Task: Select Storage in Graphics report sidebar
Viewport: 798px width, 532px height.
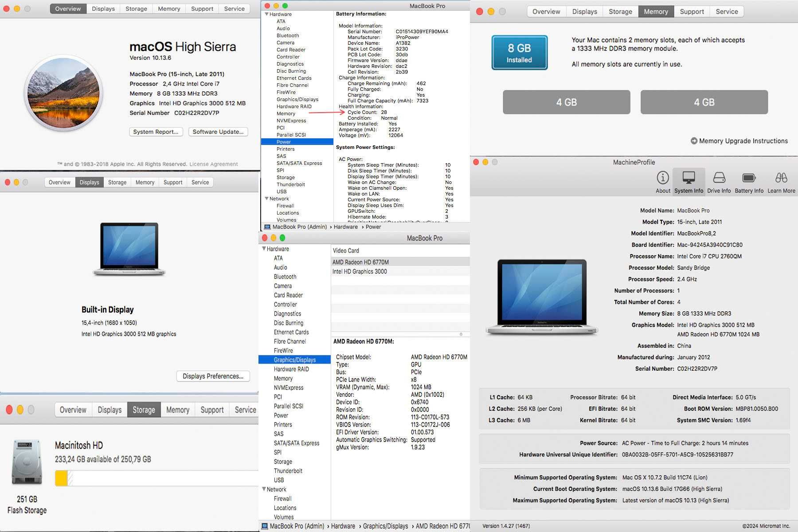Action: point(283,462)
